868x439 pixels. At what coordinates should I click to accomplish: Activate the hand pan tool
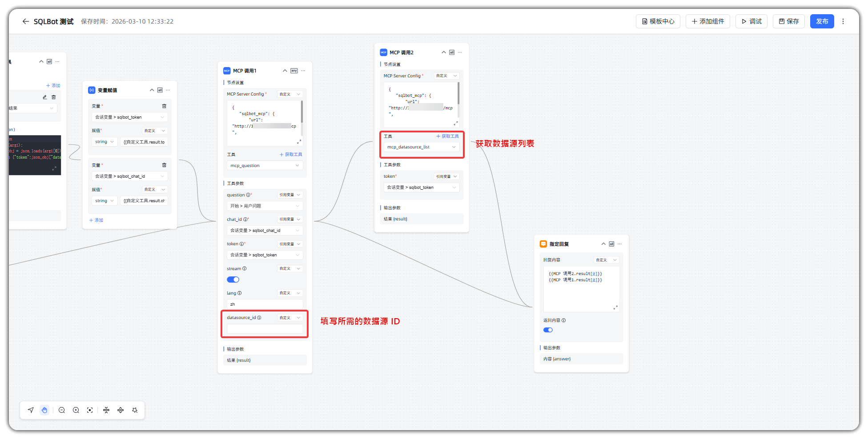(x=44, y=410)
